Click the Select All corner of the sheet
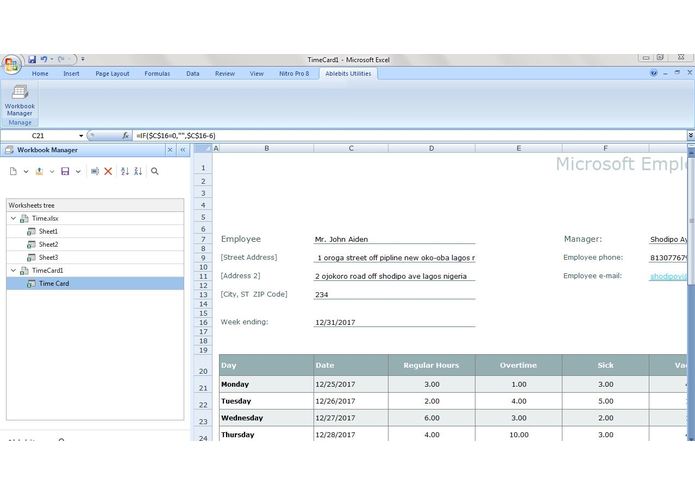This screenshot has height=494, width=695. (203, 148)
